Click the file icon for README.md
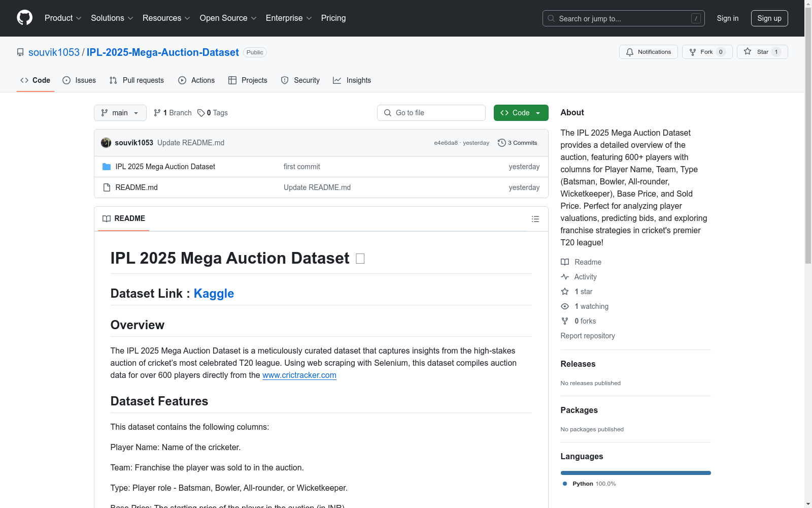 (107, 187)
